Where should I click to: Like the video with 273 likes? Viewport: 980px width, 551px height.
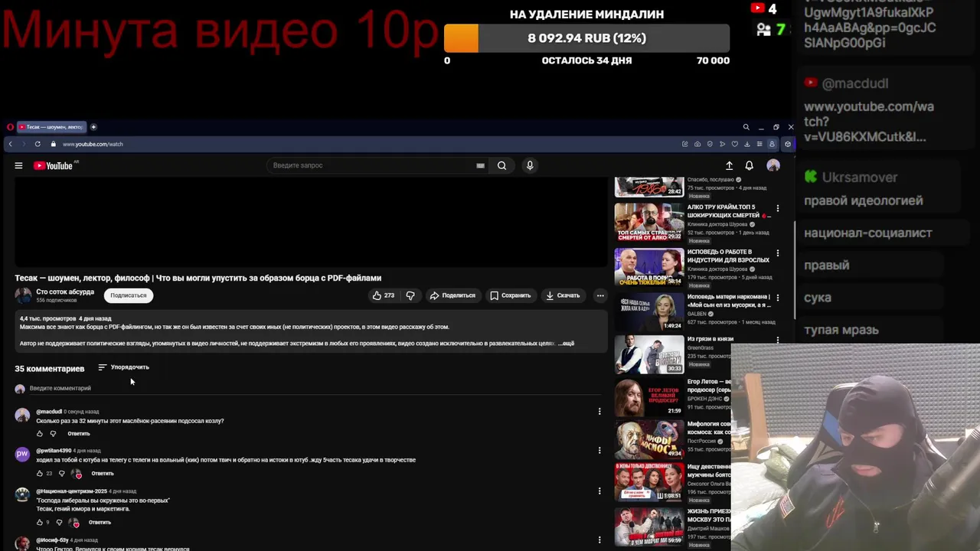(x=384, y=295)
